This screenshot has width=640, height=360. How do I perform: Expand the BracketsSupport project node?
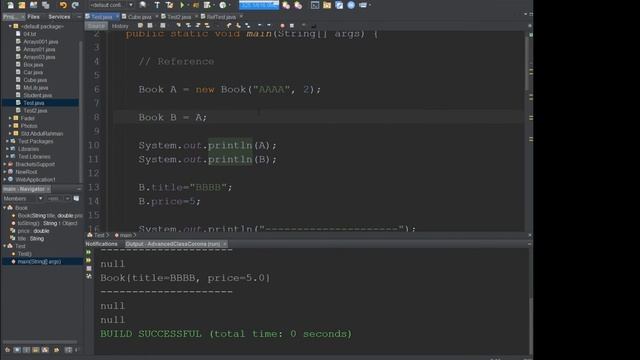4,164
